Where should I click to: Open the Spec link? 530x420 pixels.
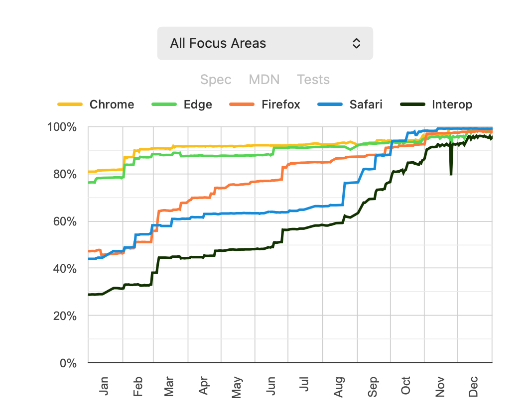tap(216, 80)
